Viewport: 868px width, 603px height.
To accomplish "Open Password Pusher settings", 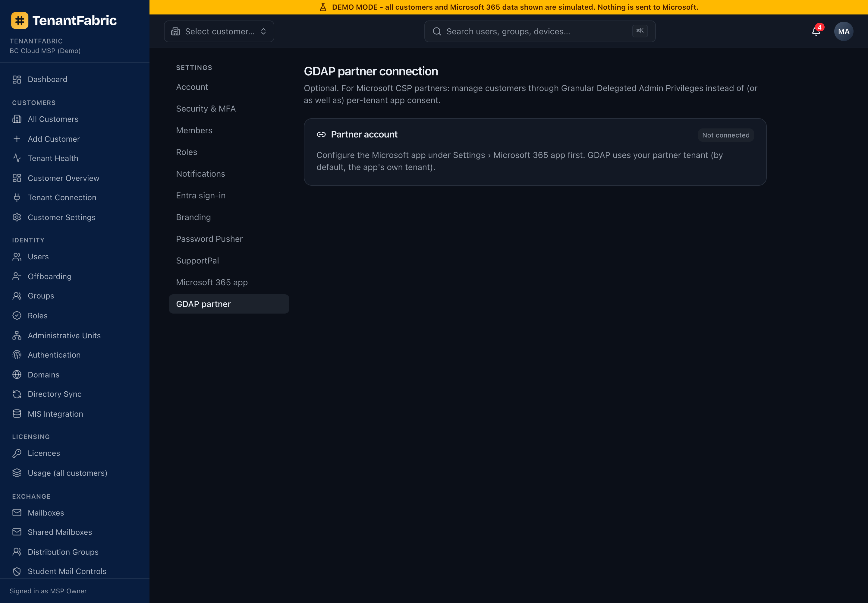I will [x=229, y=239].
